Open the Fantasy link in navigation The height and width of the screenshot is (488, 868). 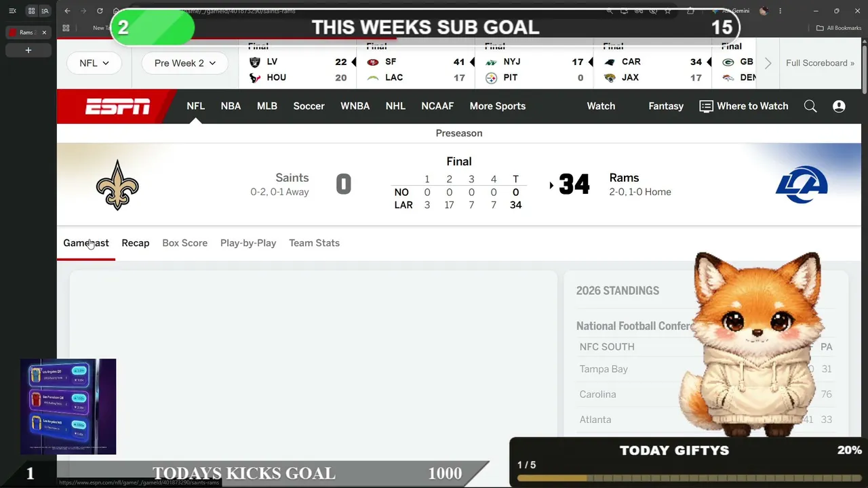(x=666, y=106)
